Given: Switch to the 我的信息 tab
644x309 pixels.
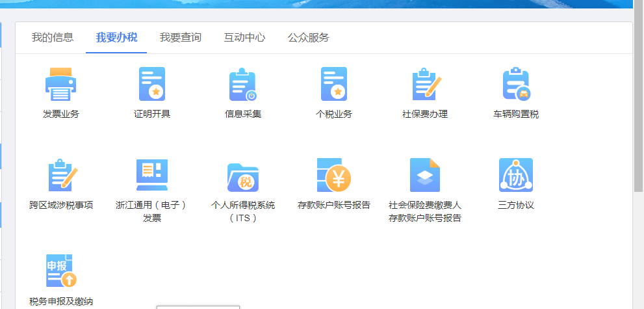Looking at the screenshot, I should (53, 38).
